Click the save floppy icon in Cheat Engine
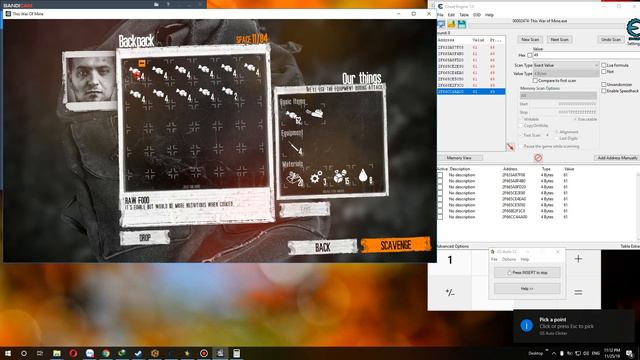Screen dimensions: 640x360 tap(462, 25)
